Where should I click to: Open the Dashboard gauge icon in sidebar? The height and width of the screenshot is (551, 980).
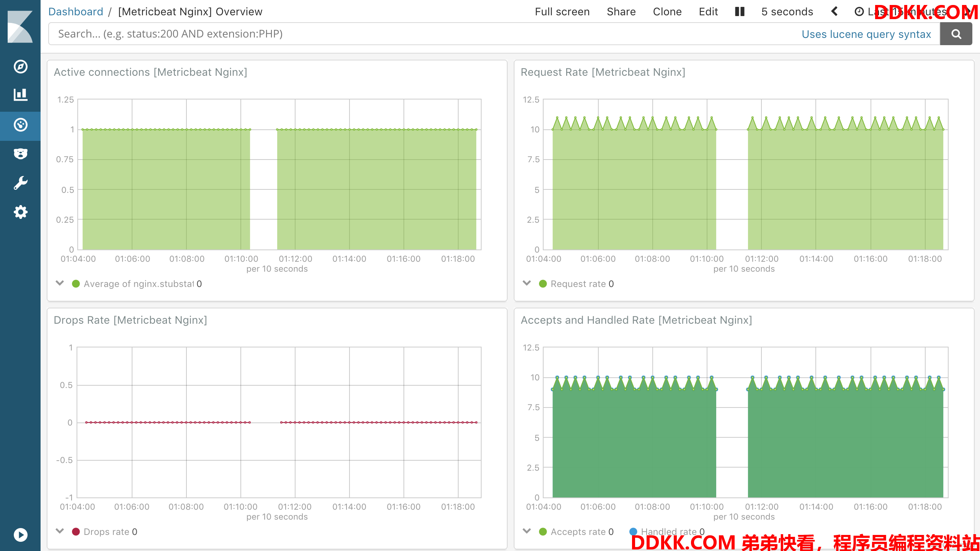pos(20,125)
